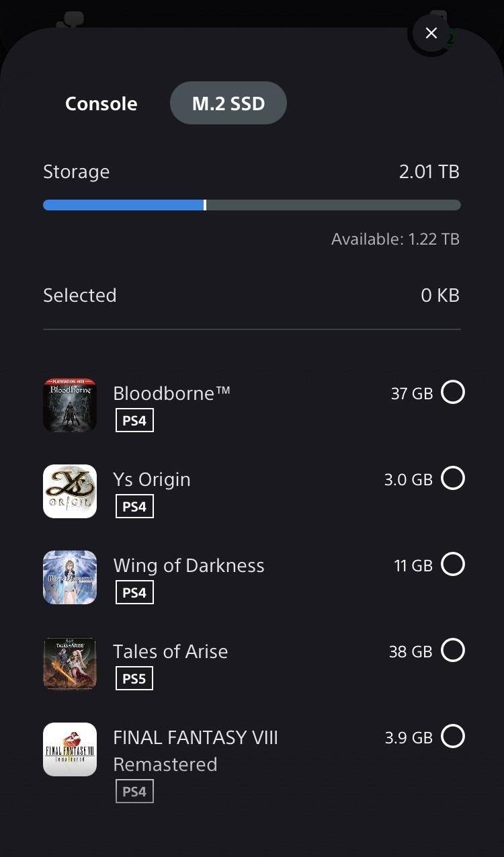Screen dimensions: 504x857
Task: Tap the Final Fantasy VIII Remastered icon
Action: tap(70, 749)
